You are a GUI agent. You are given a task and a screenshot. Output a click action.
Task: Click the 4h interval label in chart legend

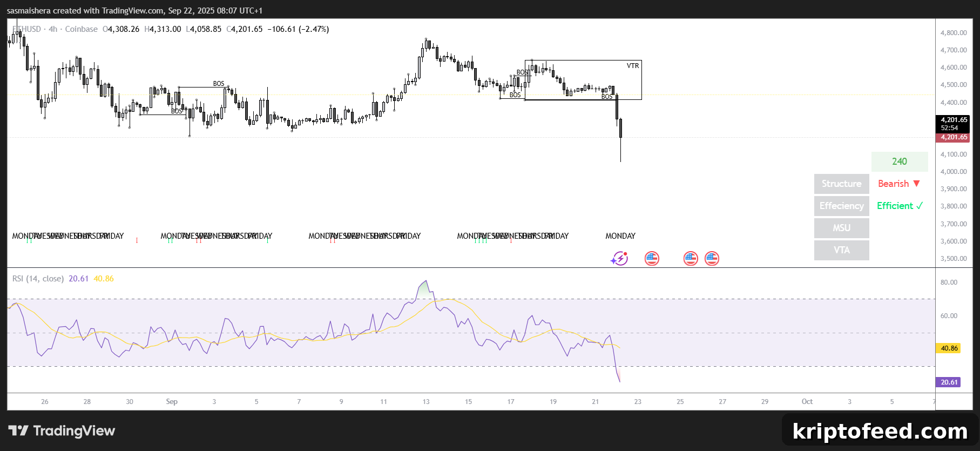tap(53, 29)
